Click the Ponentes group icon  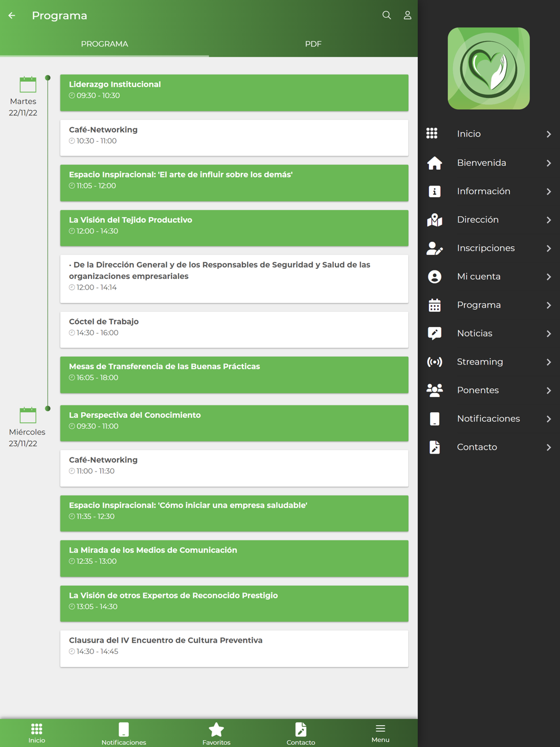pos(435,390)
